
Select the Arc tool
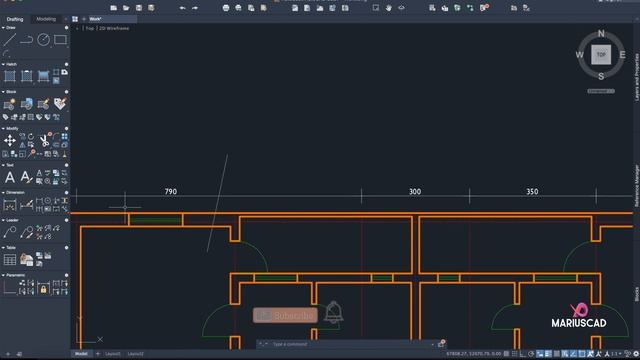(6, 53)
